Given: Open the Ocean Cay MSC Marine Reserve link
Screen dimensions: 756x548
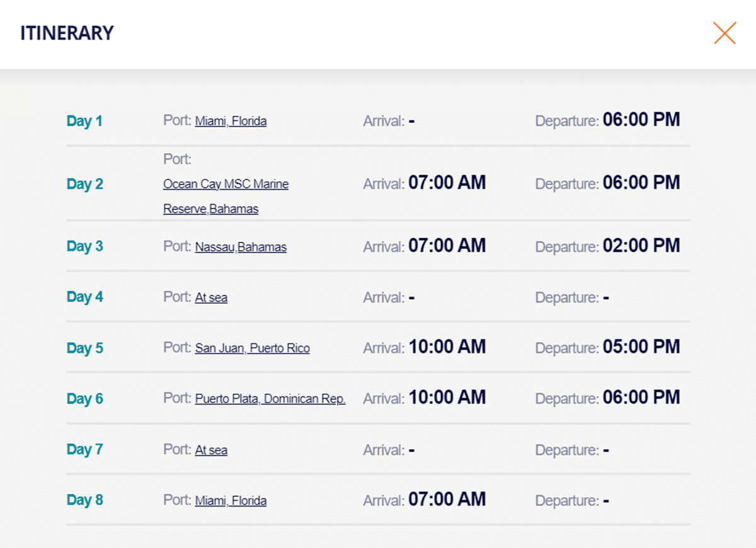Looking at the screenshot, I should [x=226, y=185].
